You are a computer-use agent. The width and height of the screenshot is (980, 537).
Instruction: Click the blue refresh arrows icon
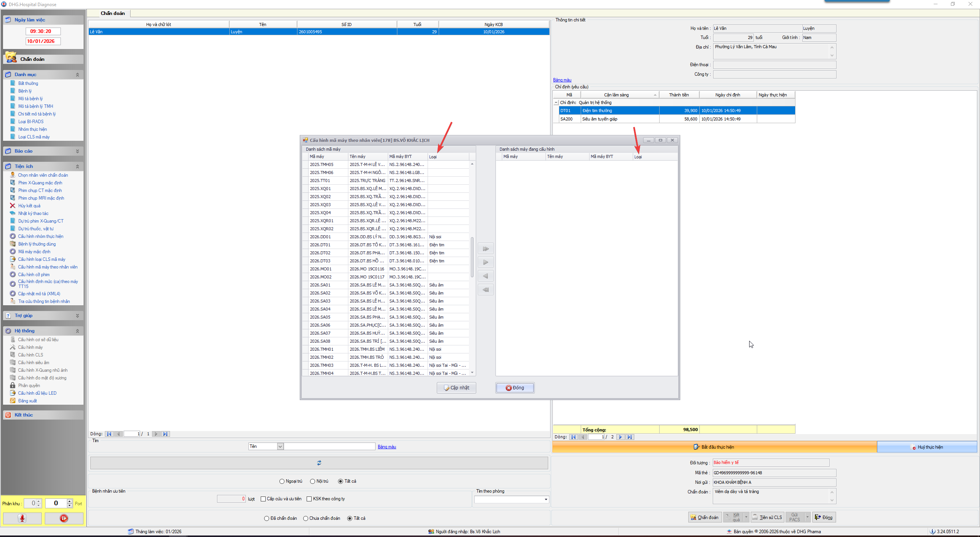coord(319,463)
